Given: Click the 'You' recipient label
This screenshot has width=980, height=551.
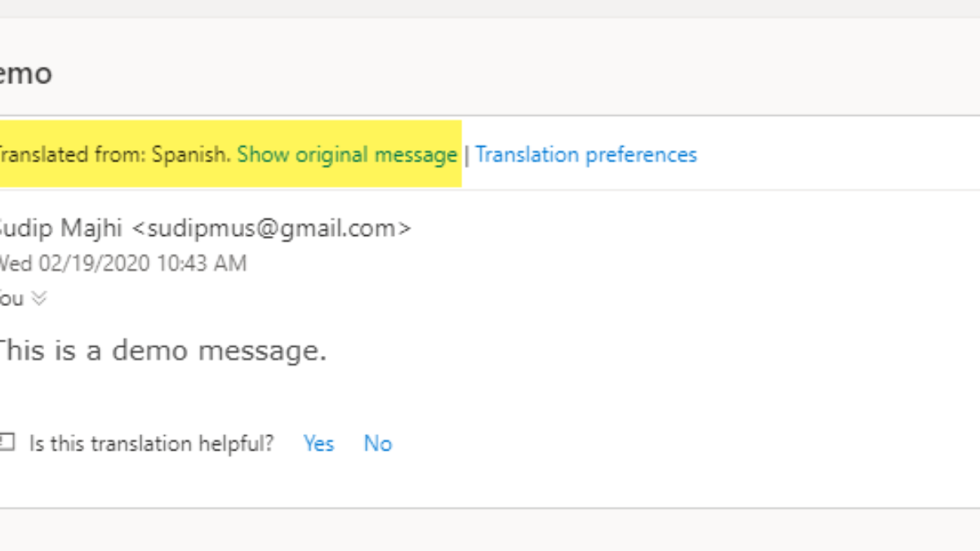Looking at the screenshot, I should click(x=11, y=299).
